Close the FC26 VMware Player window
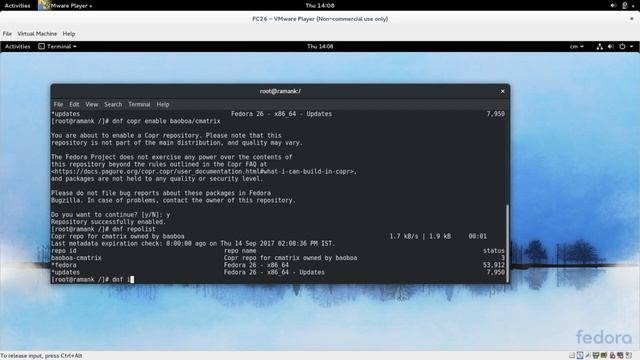The width and height of the screenshot is (640, 360). tap(632, 19)
